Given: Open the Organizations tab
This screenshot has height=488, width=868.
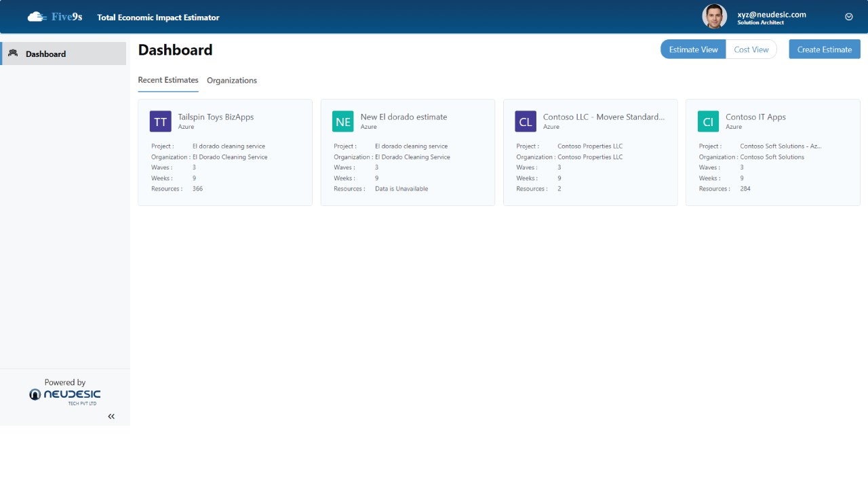Looking at the screenshot, I should click(232, 80).
